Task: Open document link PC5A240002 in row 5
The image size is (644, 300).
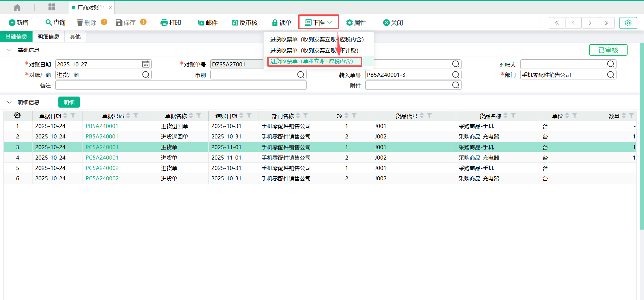Action: click(102, 168)
